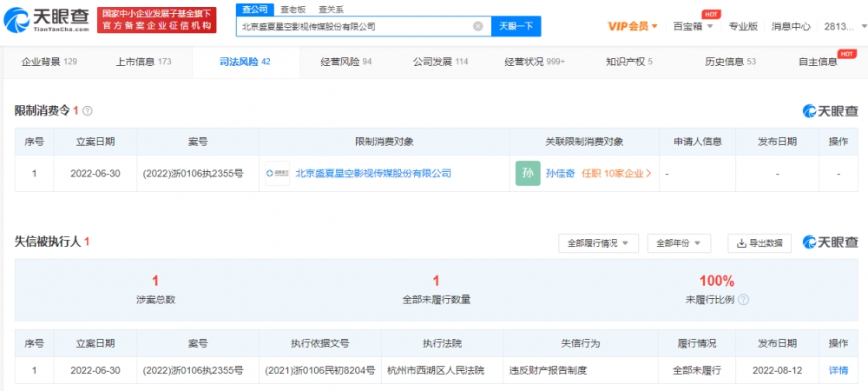
Task: Switch to the 公司发展 tab
Action: (440, 62)
